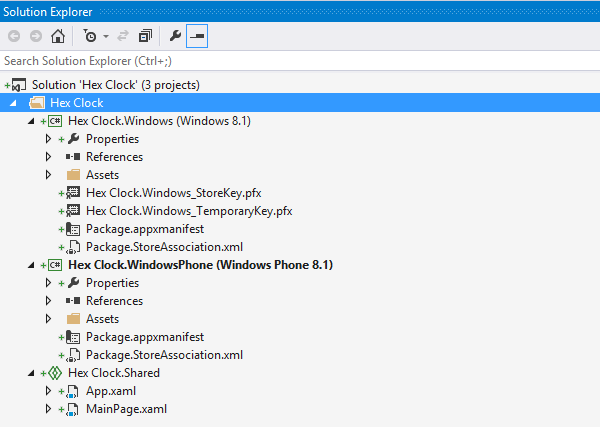Click XML file icon of Package.StoreAssociation.xml under WindowsPhone
Screen dimensions: 600x427
73,355
